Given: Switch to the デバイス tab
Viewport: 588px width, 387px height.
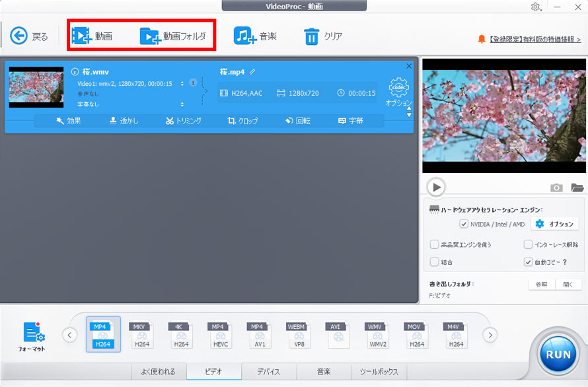Looking at the screenshot, I should click(x=269, y=372).
